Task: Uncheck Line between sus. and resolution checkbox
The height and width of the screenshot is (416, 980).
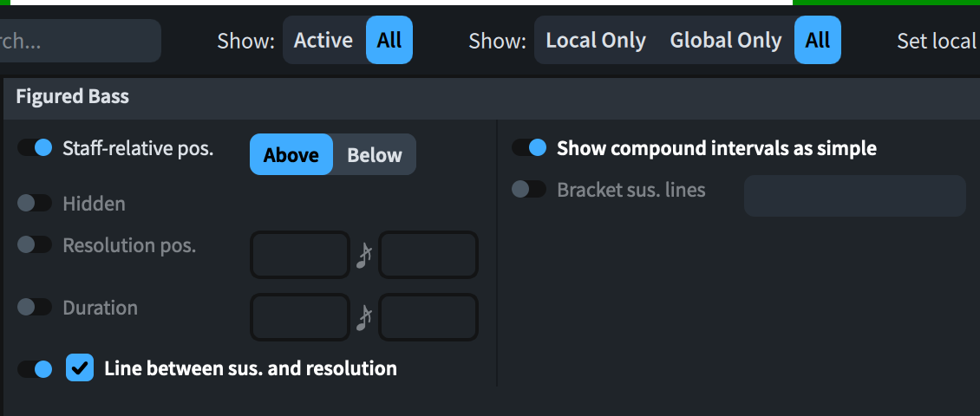Action: pos(80,369)
